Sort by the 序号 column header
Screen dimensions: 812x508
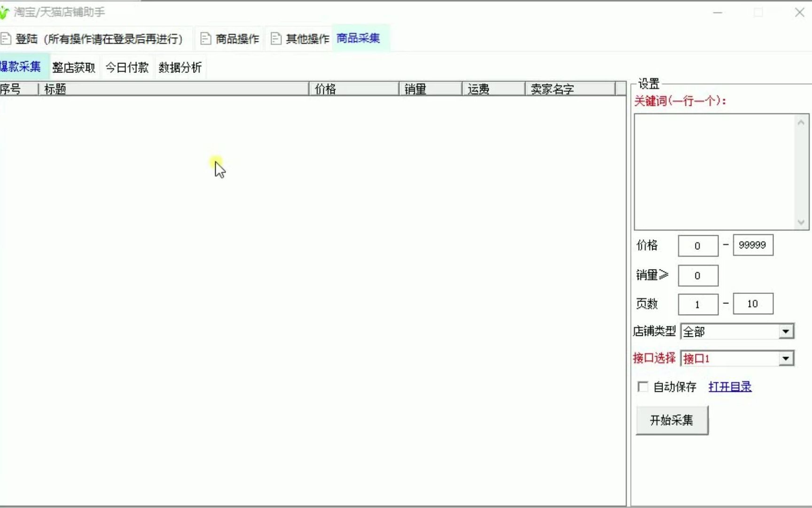[19, 89]
